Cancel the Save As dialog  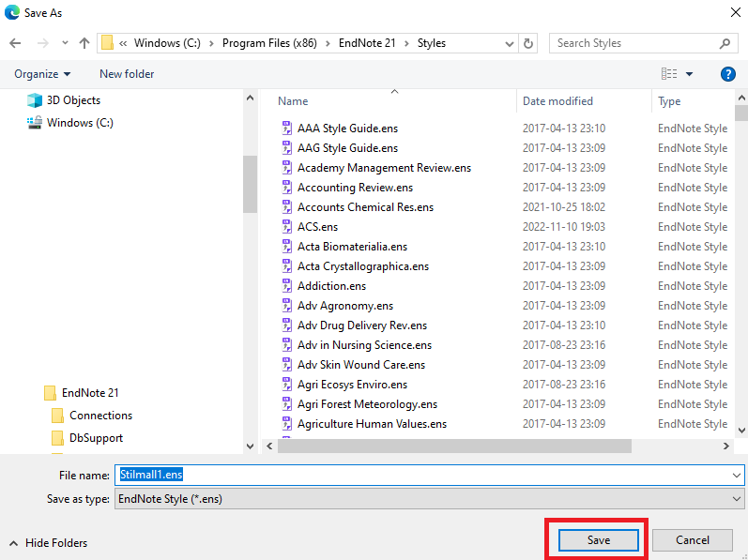693,540
